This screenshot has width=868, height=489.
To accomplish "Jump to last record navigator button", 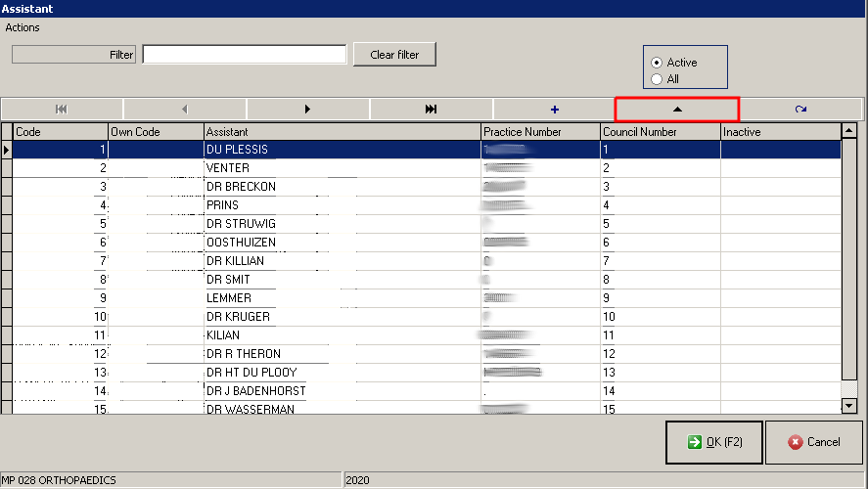I will coord(431,110).
